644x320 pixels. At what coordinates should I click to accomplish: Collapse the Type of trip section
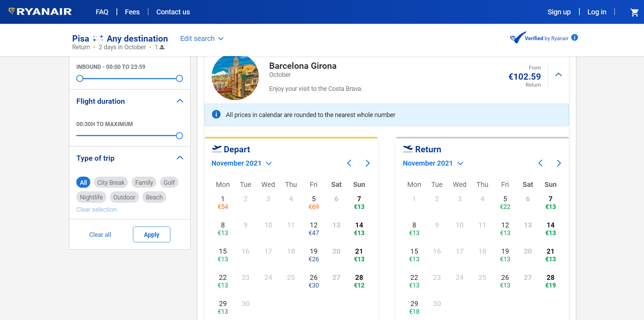pyautogui.click(x=180, y=158)
